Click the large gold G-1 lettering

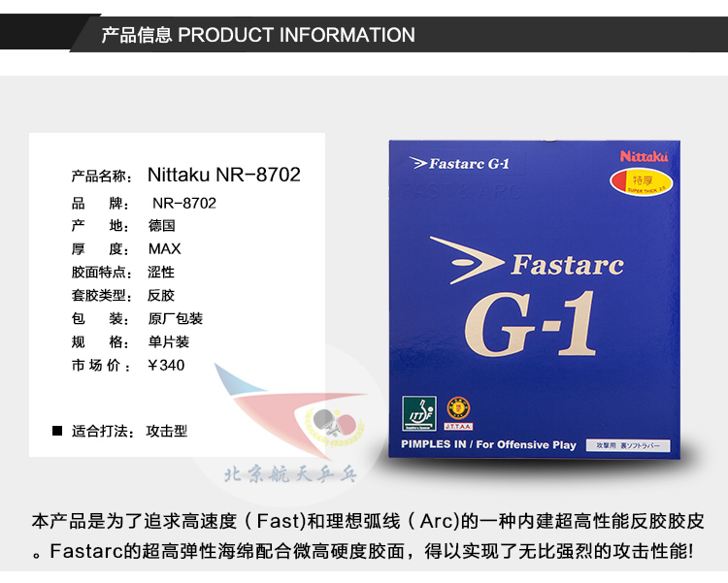coord(530,324)
